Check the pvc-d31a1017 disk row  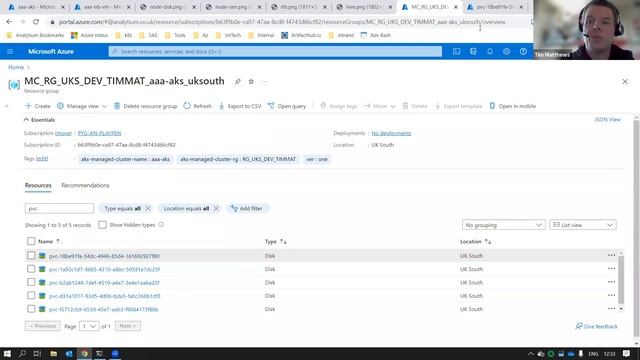[31, 296]
